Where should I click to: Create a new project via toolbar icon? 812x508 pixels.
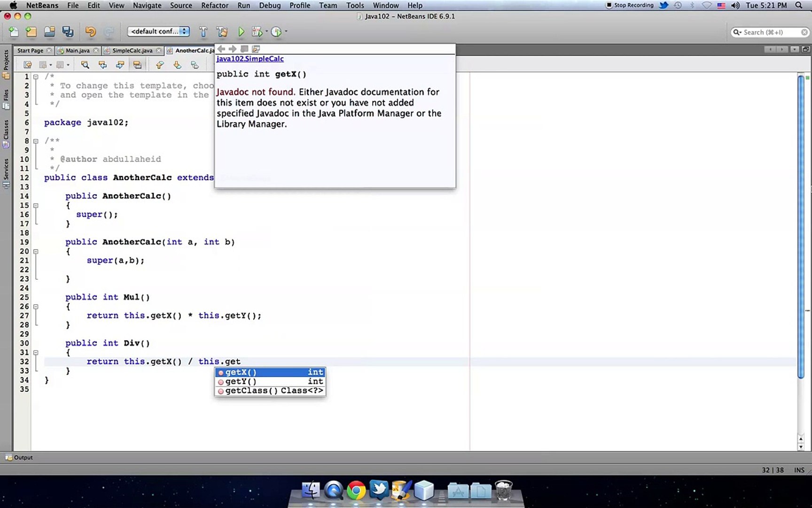tap(31, 32)
